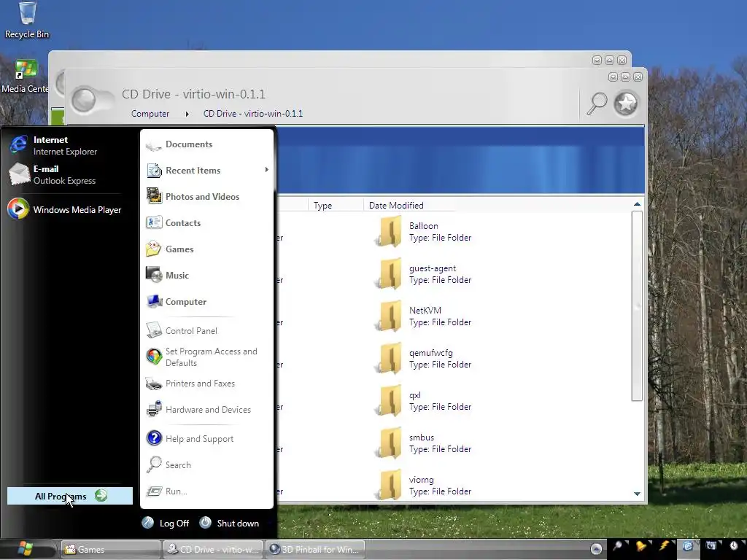Expand All Programs list
This screenshot has height=560, width=747.
(x=69, y=496)
